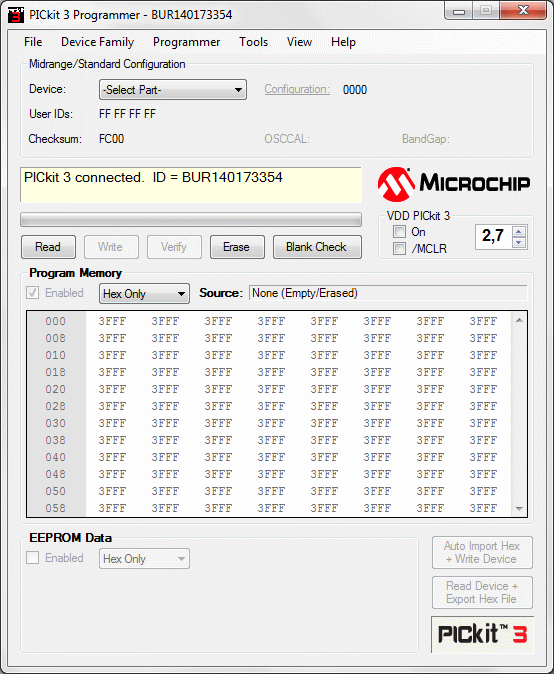
Task: Open the Help menu
Action: [343, 42]
